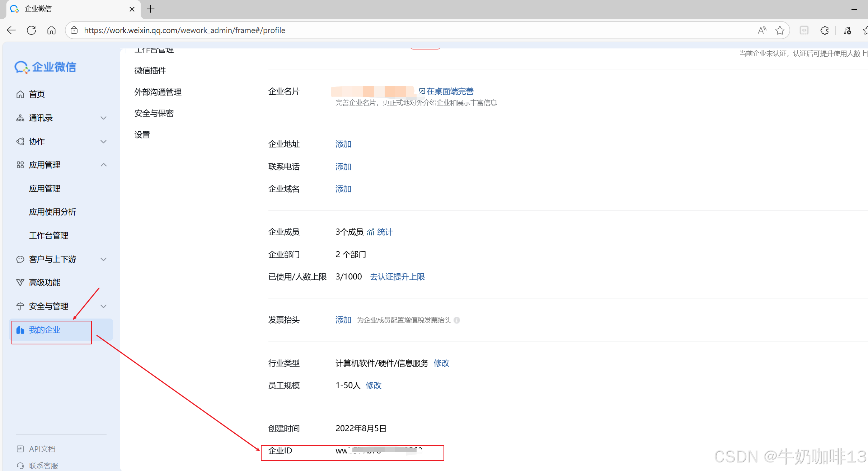868x471 pixels.
Task: Click the favorites star icon in address bar
Action: click(779, 30)
